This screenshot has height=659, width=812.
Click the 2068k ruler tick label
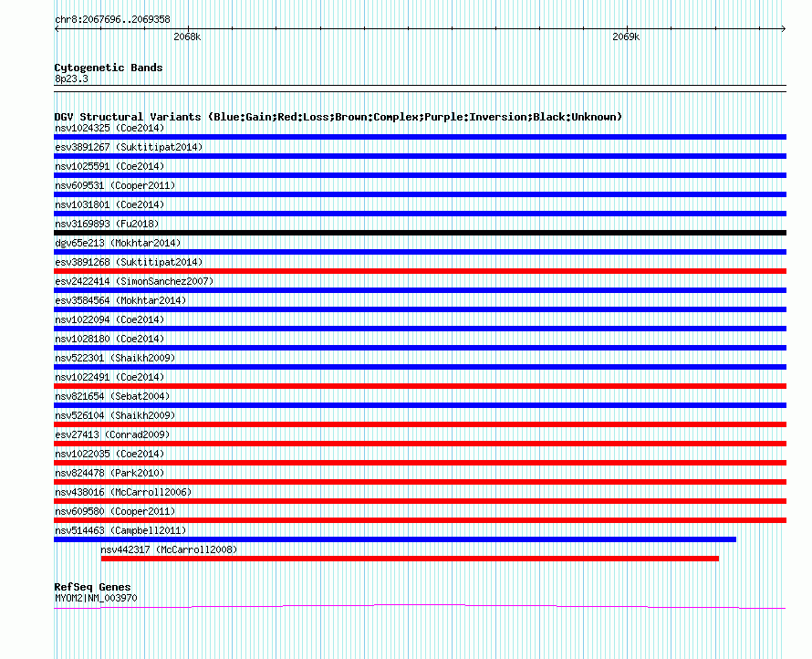pyautogui.click(x=187, y=37)
